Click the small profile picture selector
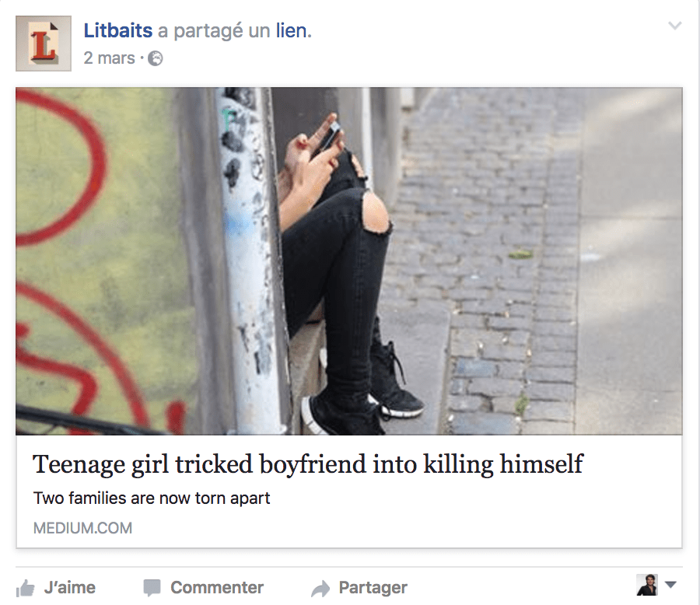Viewport: 700px width, 605px height. click(647, 585)
